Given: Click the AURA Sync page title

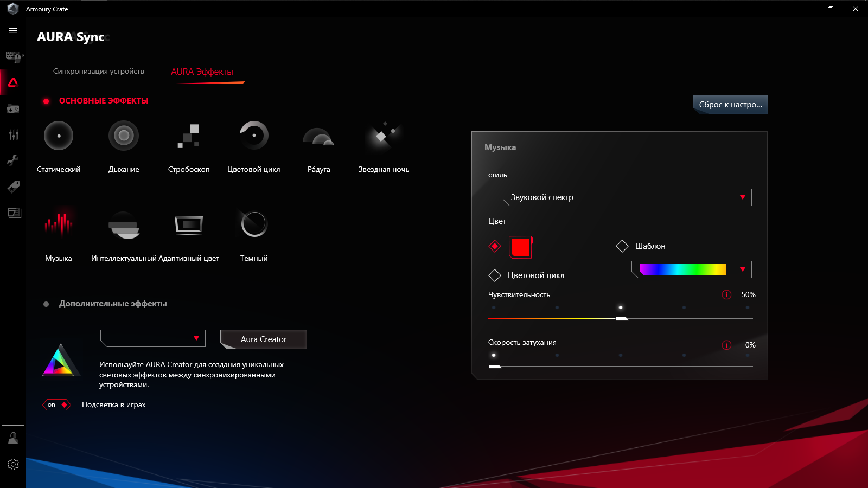Looking at the screenshot, I should click(x=71, y=37).
